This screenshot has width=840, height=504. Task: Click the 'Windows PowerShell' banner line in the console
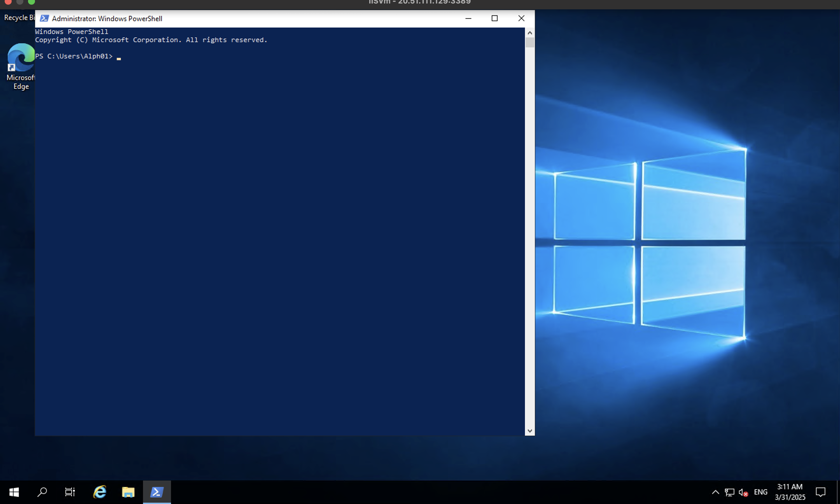pyautogui.click(x=72, y=32)
